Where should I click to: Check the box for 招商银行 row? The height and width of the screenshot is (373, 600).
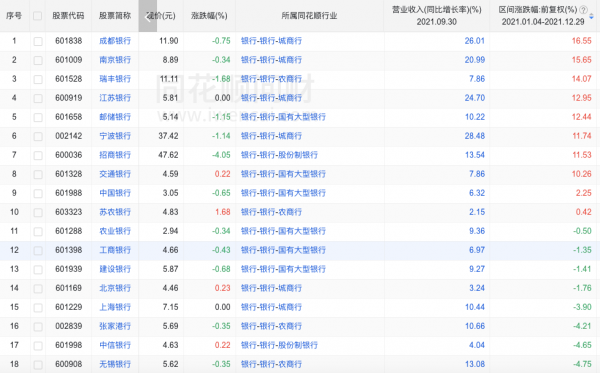pyautogui.click(x=38, y=156)
